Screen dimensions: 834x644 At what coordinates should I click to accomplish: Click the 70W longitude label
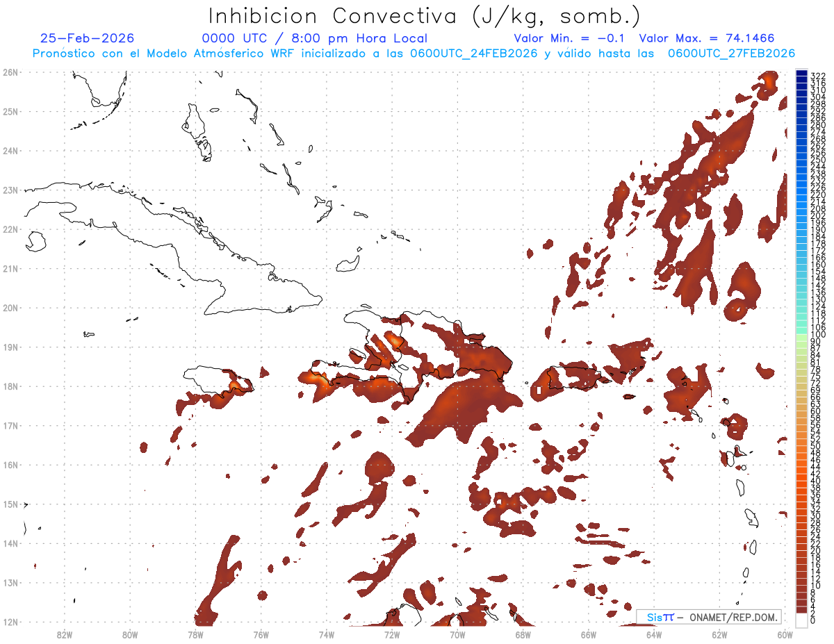(x=457, y=634)
